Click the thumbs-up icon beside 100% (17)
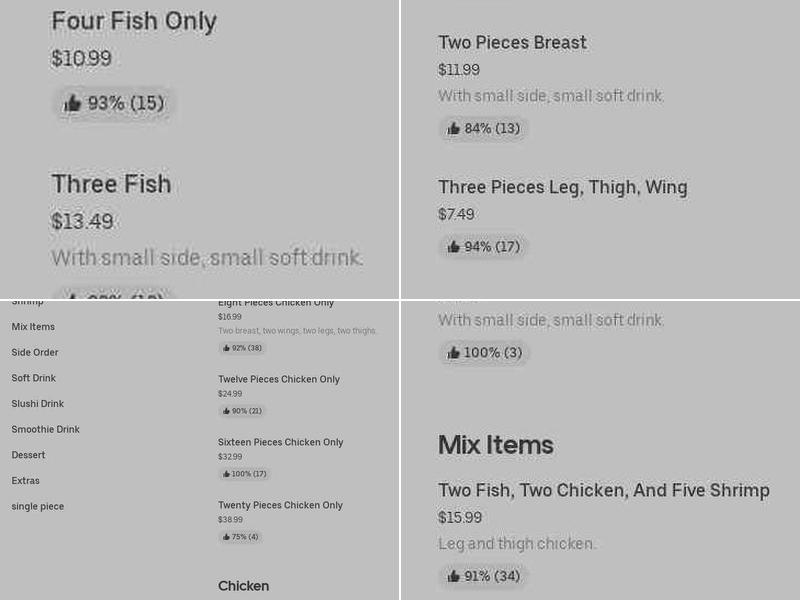This screenshot has height=600, width=800. 227,474
